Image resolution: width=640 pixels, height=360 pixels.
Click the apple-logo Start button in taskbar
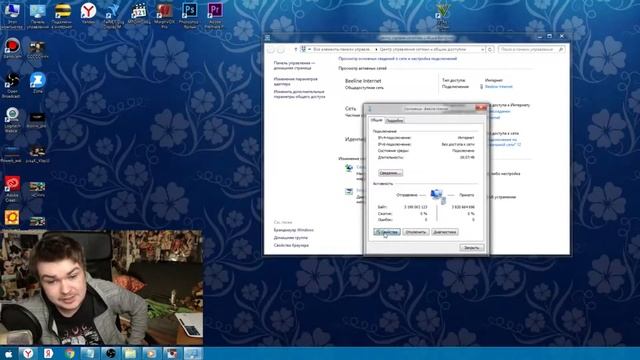(8, 353)
